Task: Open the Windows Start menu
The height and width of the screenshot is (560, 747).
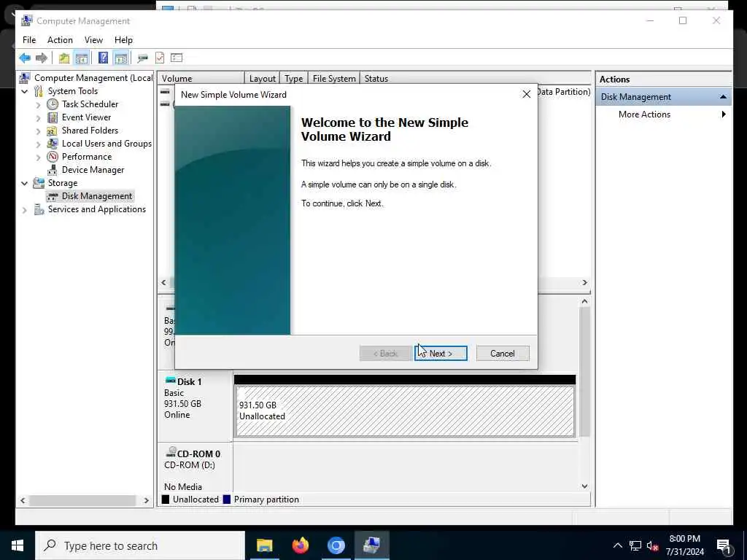Action: pos(18,545)
